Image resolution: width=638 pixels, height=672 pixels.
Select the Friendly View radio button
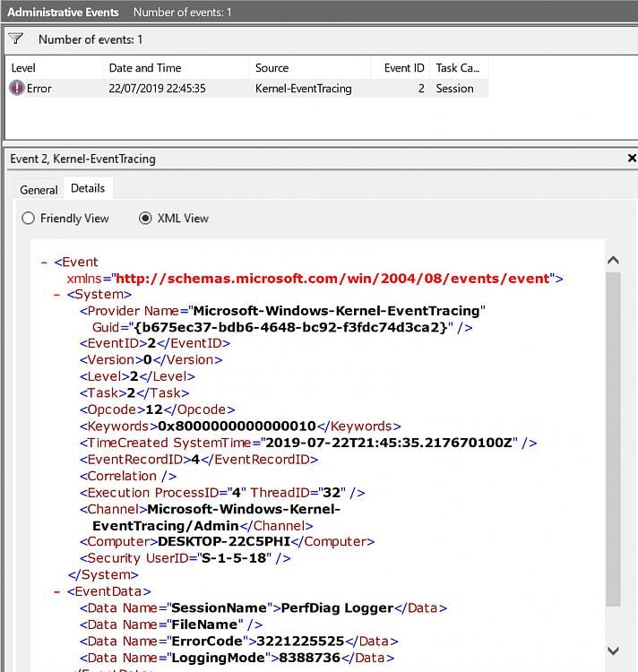pos(29,218)
